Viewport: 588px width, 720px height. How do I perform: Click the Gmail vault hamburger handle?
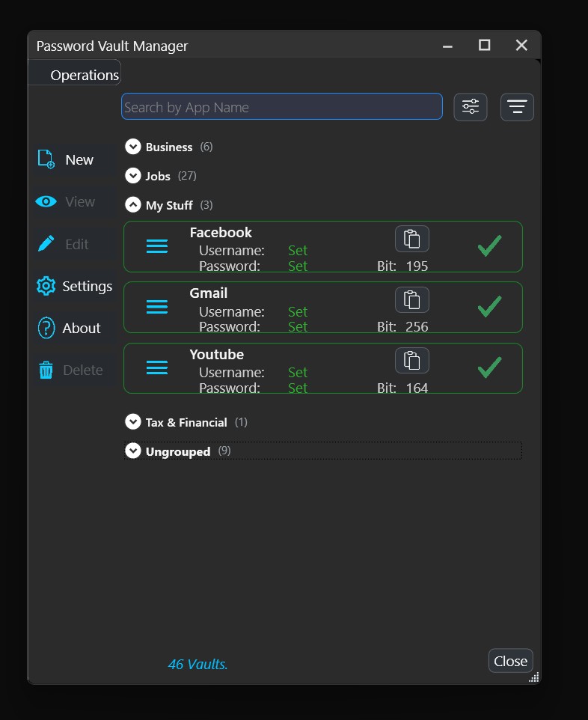coord(157,307)
